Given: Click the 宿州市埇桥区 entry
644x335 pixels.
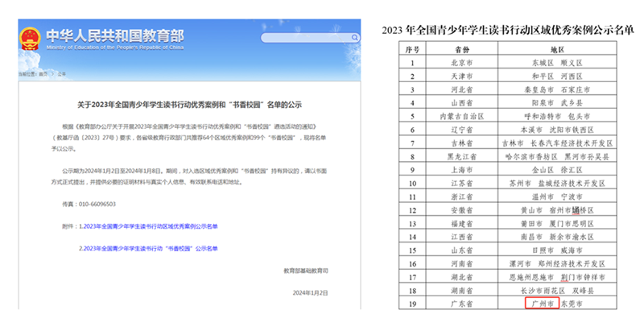Looking at the screenshot, I should click(x=572, y=210).
